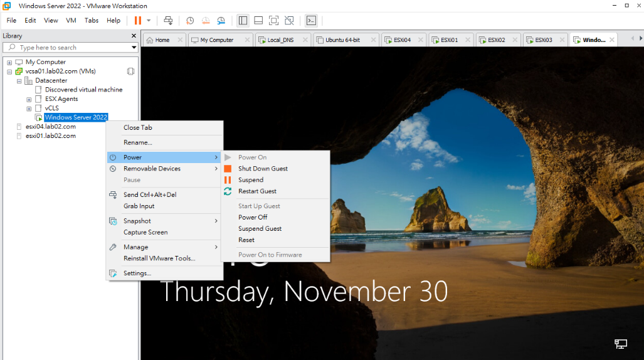Select Grab Input in context menu
This screenshot has width=644, height=360.
[165, 206]
